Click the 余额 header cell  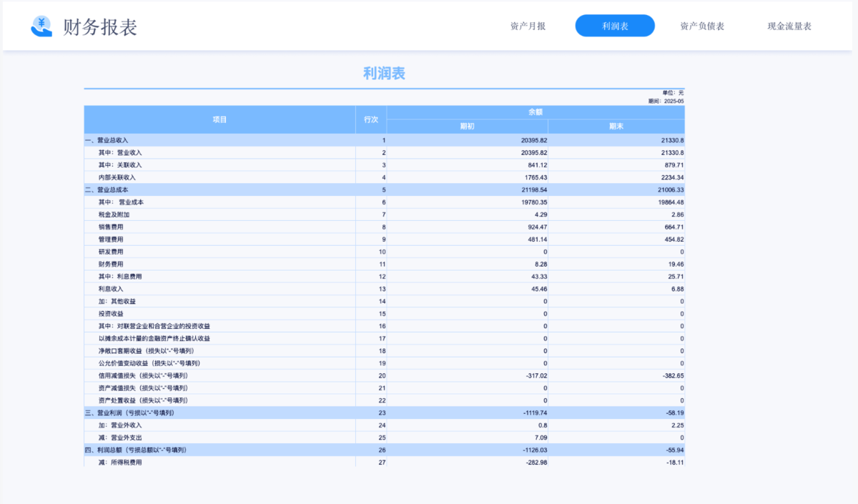tap(536, 112)
